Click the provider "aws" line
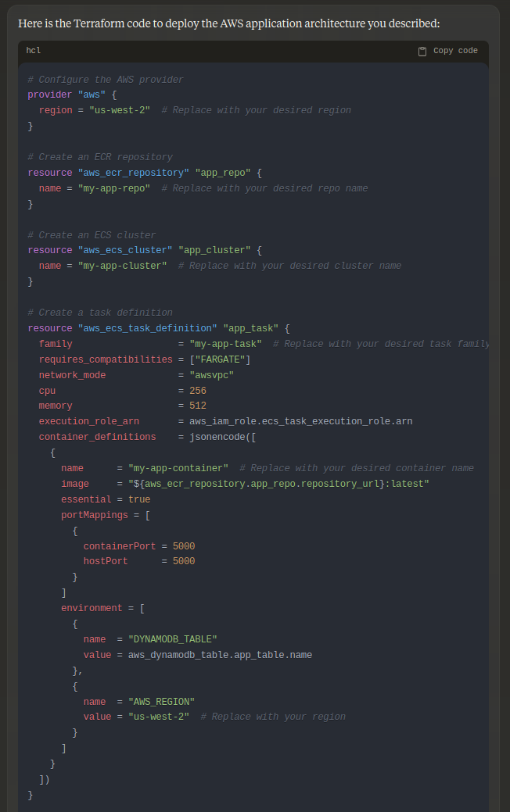This screenshot has height=812, width=510. point(71,95)
